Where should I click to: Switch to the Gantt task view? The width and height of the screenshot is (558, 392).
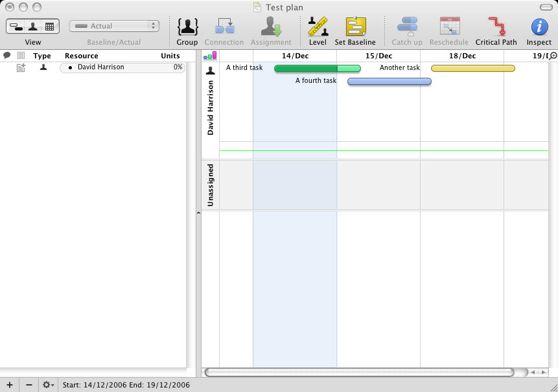[x=16, y=26]
